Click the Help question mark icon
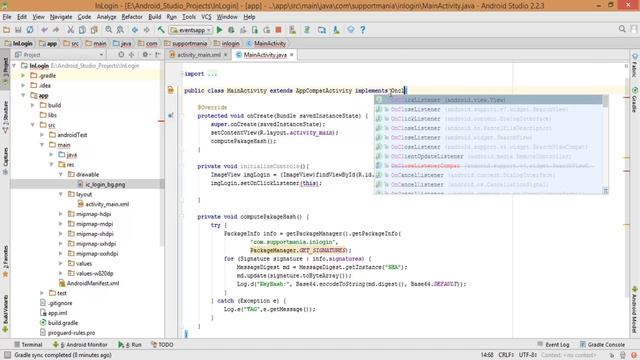 click(362, 30)
